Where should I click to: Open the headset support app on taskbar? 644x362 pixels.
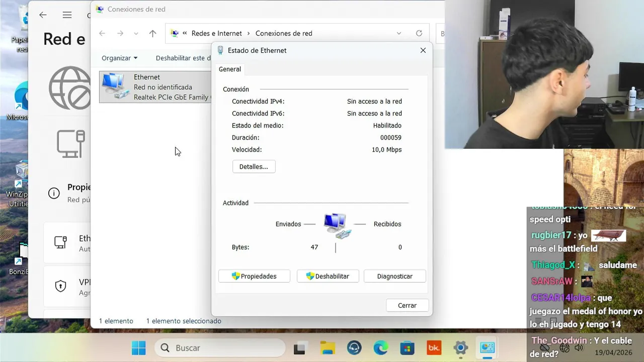pyautogui.click(x=354, y=348)
